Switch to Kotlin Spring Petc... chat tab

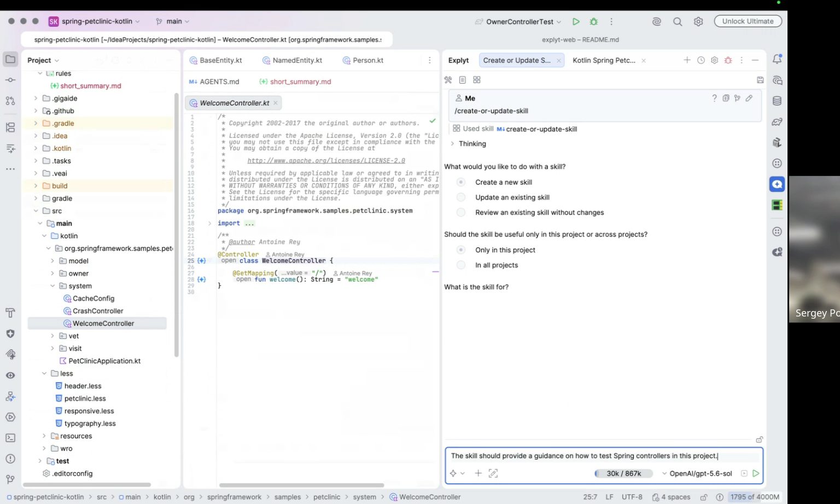click(x=604, y=60)
